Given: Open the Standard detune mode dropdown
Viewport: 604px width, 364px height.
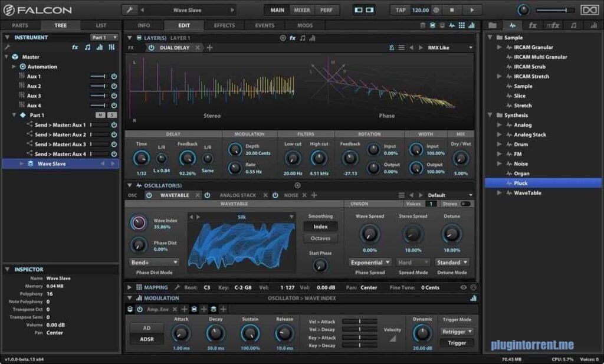Looking at the screenshot, I should click(452, 263).
